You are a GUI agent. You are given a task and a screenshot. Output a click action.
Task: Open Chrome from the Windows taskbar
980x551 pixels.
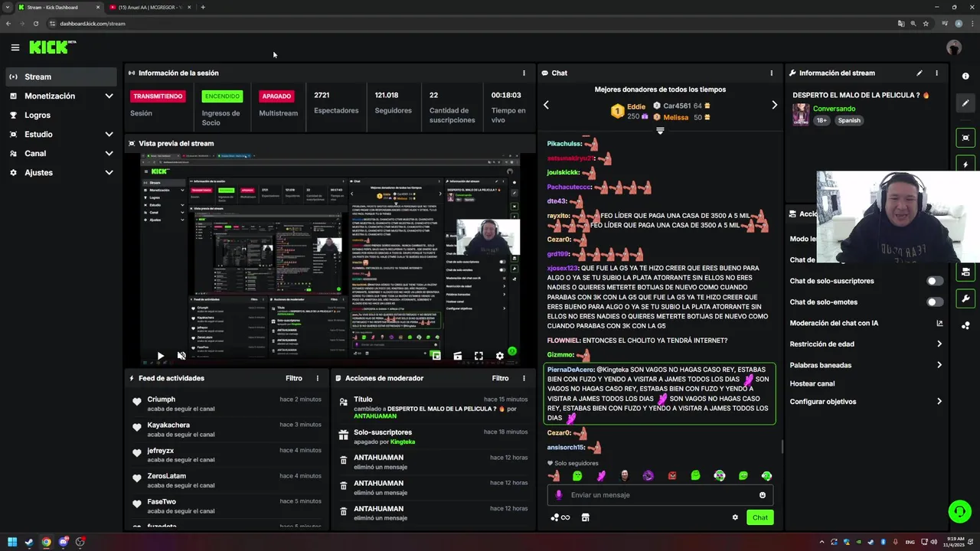point(47,542)
